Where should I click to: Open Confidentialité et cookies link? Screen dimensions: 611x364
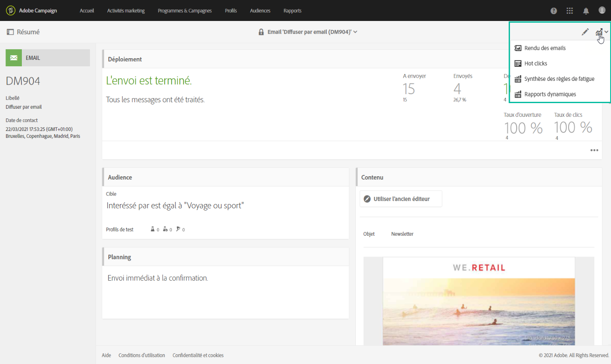[198, 355]
